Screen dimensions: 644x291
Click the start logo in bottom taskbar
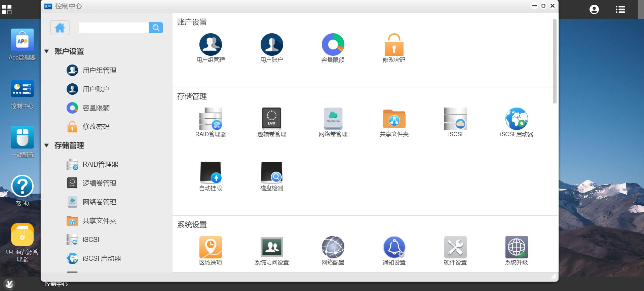pyautogui.click(x=9, y=284)
